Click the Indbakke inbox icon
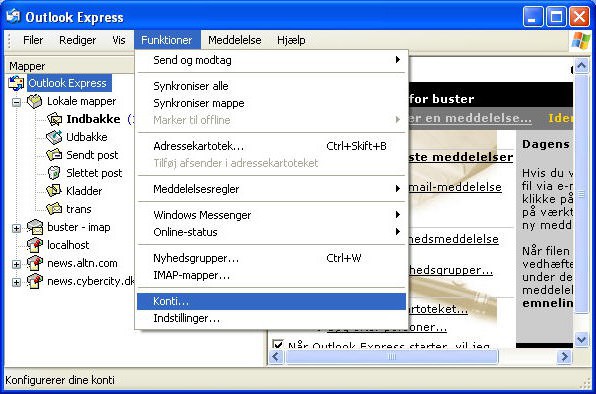Image resolution: width=596 pixels, height=394 pixels. 54,119
